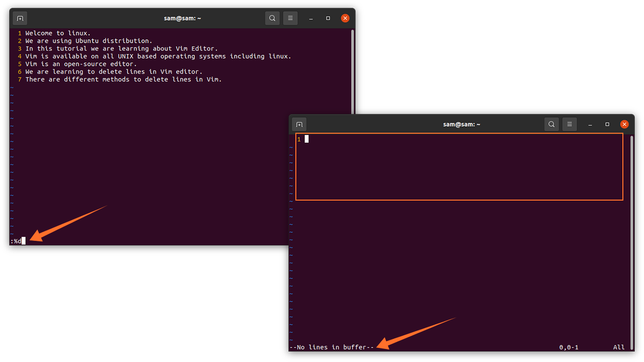
Task: Open the hamburger menu of the front terminal
Action: pyautogui.click(x=570, y=124)
